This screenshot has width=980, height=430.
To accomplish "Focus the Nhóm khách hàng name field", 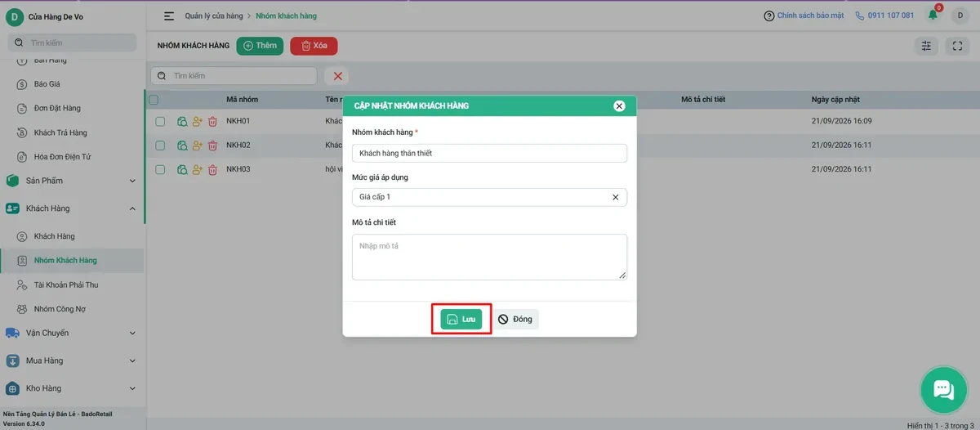I will [489, 153].
